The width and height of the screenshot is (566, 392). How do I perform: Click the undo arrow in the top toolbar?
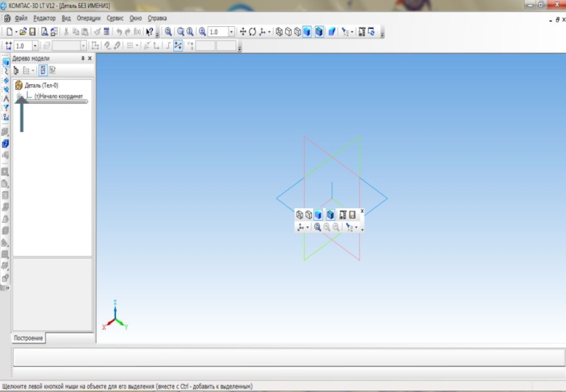pyautogui.click(x=119, y=32)
